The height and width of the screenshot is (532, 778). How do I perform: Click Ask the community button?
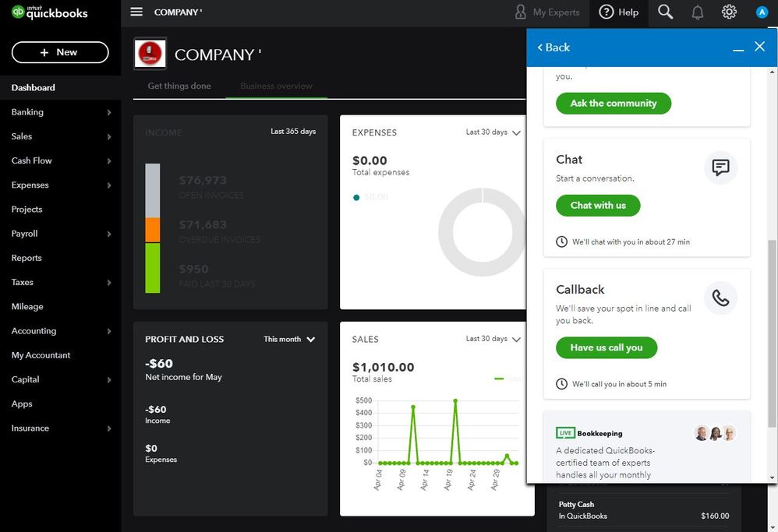(x=614, y=103)
